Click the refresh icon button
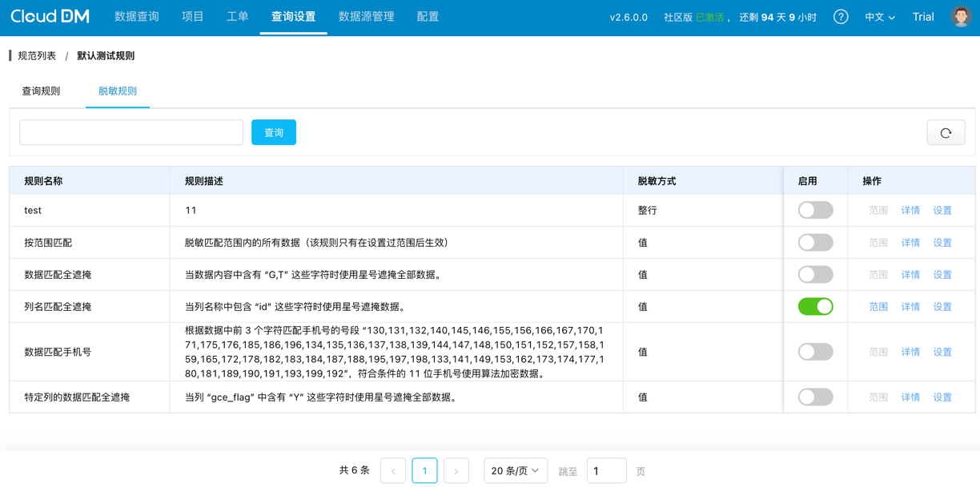 [946, 133]
